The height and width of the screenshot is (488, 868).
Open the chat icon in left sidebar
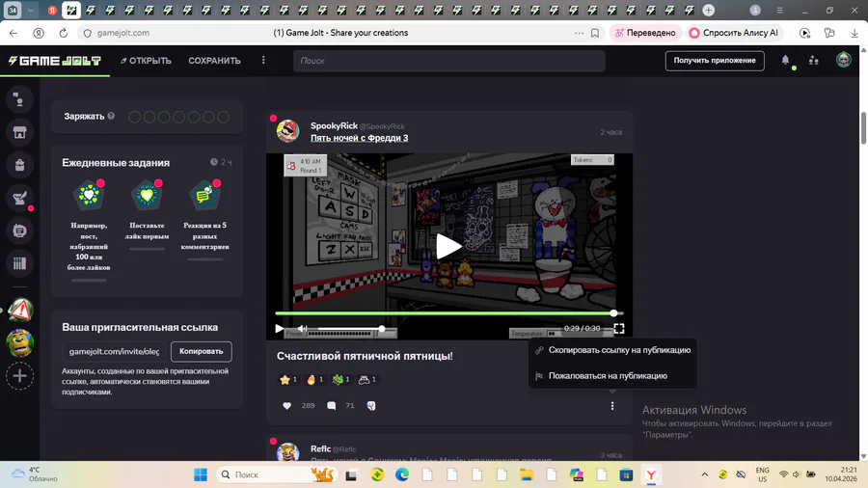click(19, 99)
